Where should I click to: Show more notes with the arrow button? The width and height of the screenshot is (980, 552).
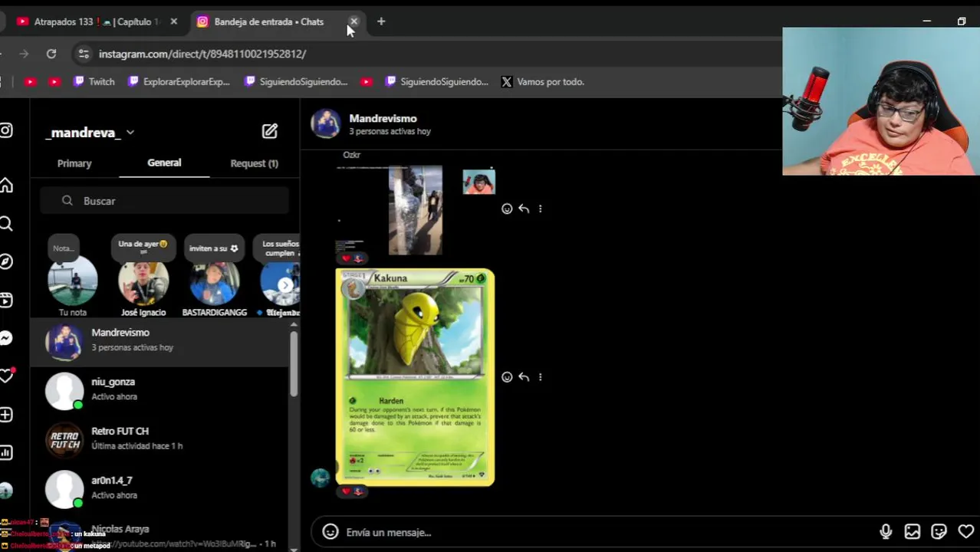coord(284,285)
